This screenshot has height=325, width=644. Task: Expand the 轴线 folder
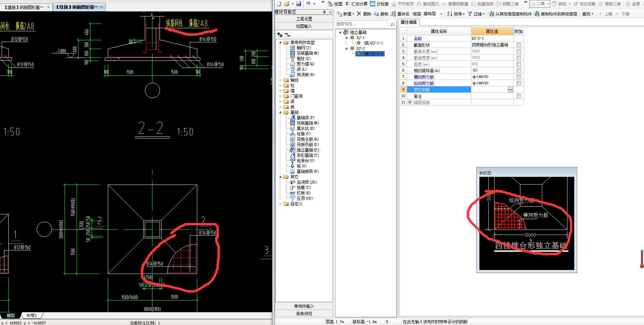281,80
